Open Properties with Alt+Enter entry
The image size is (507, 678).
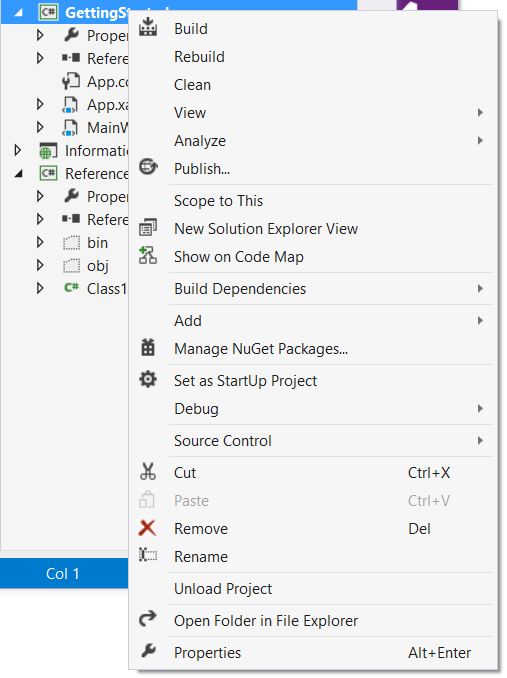(313, 652)
